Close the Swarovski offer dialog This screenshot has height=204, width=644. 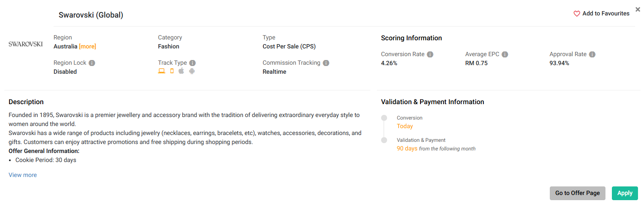pyautogui.click(x=638, y=9)
